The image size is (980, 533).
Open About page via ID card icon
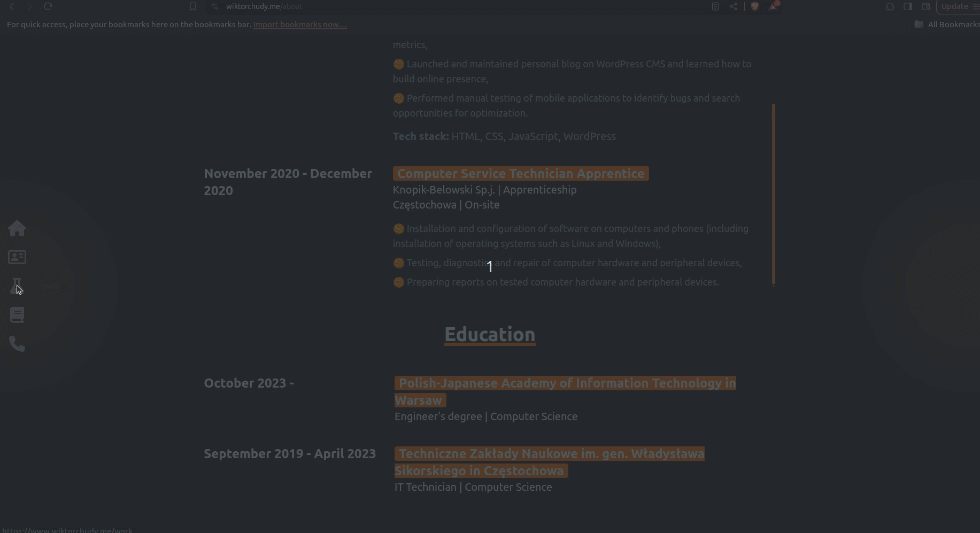pyautogui.click(x=17, y=257)
